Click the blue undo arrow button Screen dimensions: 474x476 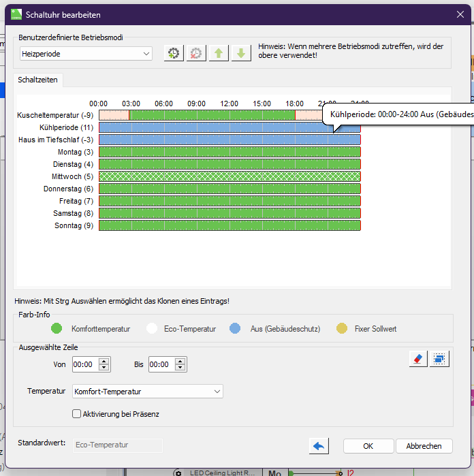point(319,446)
